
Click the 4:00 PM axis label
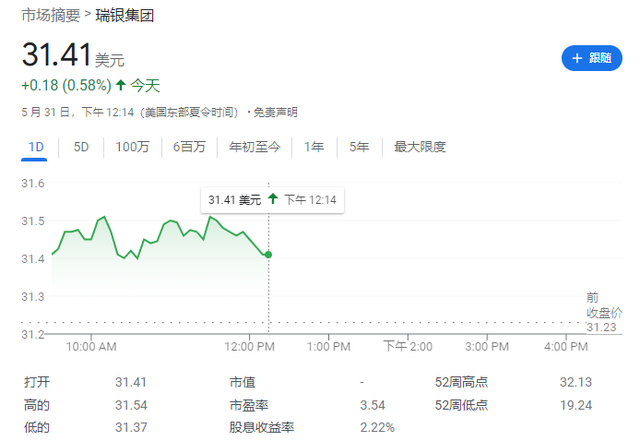point(566,347)
